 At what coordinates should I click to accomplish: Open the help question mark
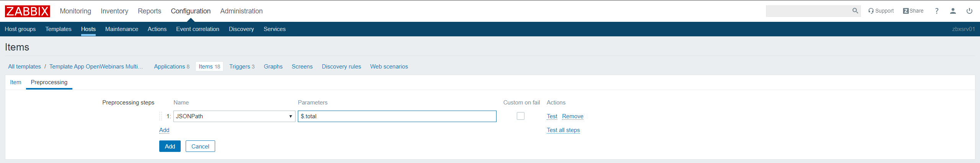point(937,11)
